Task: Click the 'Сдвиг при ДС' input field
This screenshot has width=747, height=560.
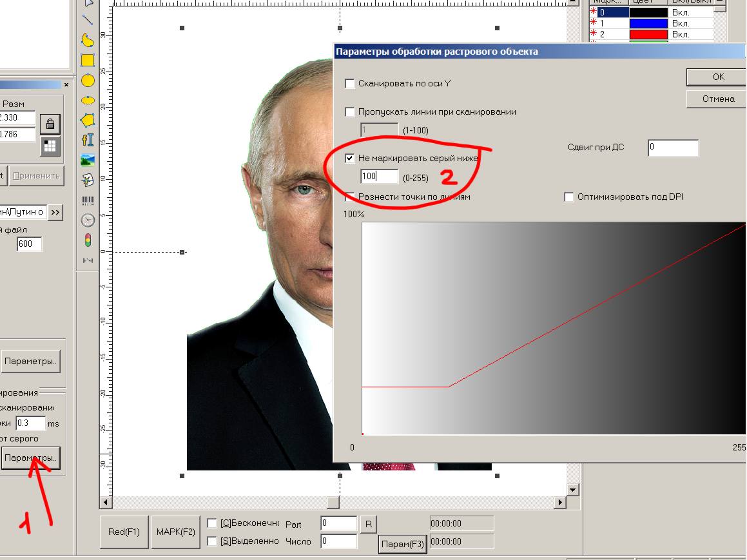Action: pyautogui.click(x=673, y=147)
